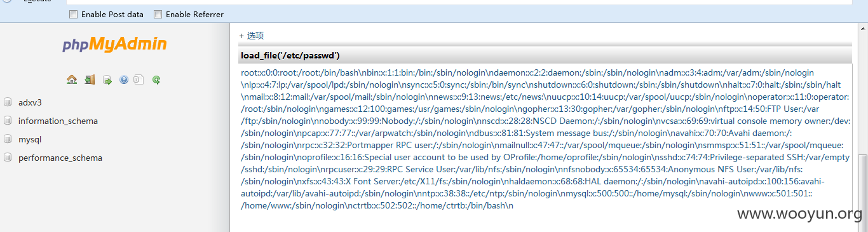Open the adxv3 database
Viewport: 868px width, 232px height.
(30, 102)
